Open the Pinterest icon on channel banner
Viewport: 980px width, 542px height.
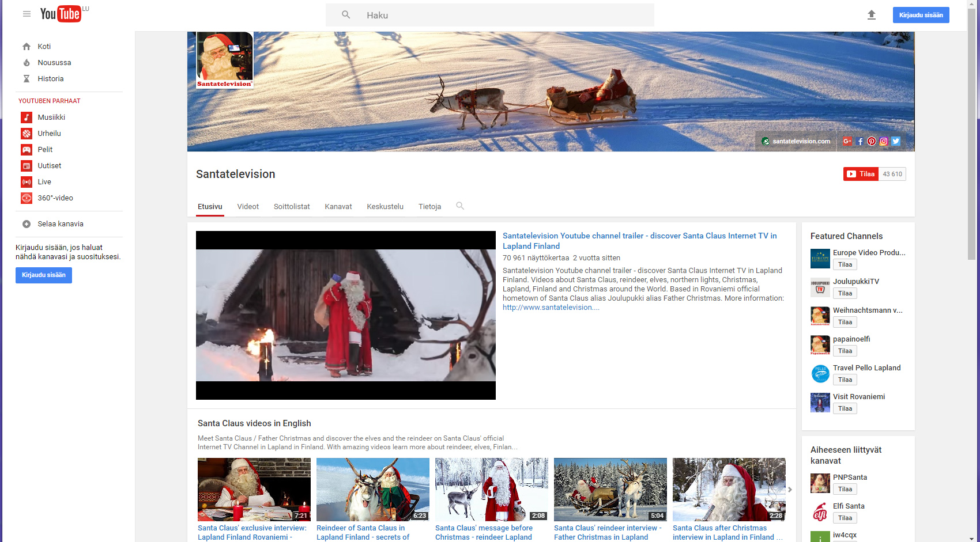pyautogui.click(x=872, y=142)
